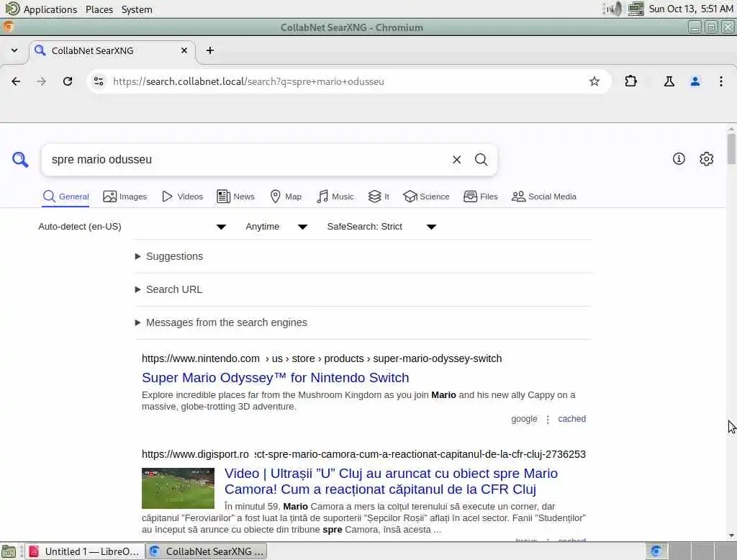Expand Messages from the search engines
The height and width of the screenshot is (560, 737).
click(x=221, y=322)
